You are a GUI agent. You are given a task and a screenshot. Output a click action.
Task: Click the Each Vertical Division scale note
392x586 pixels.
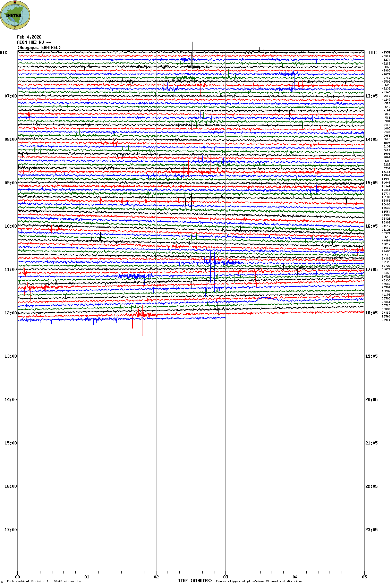coord(44,581)
